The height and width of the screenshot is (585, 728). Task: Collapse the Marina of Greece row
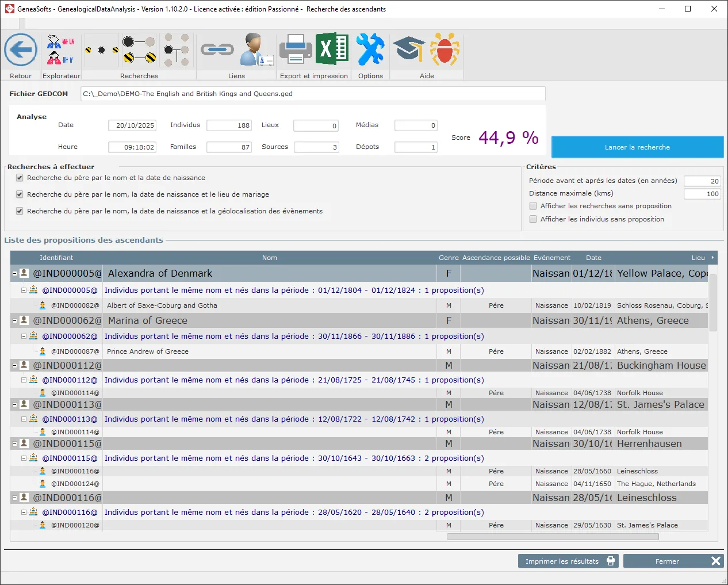click(15, 320)
